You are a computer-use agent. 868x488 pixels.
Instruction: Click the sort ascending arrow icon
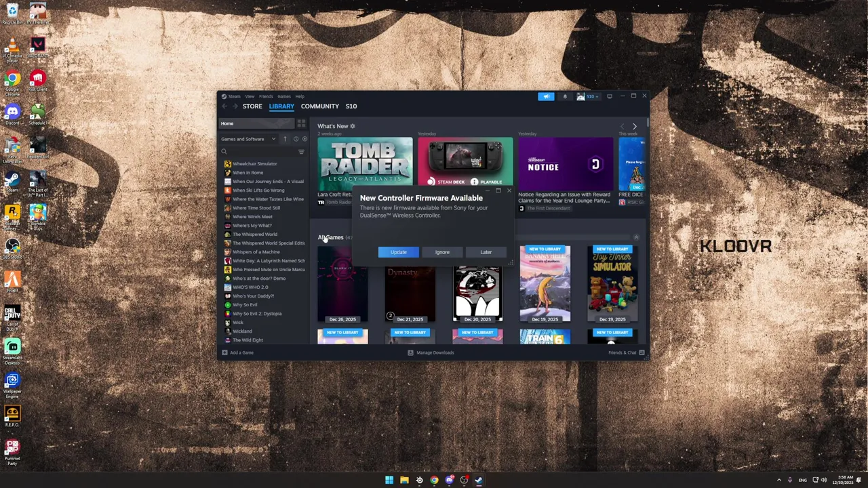click(285, 139)
